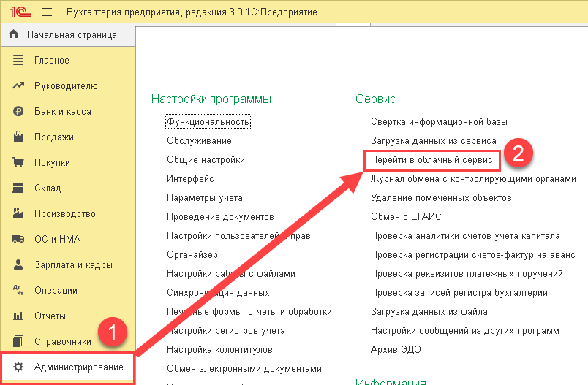The image size is (588, 385).
Task: Open Загрузка данных из сервиса link
Action: [433, 141]
